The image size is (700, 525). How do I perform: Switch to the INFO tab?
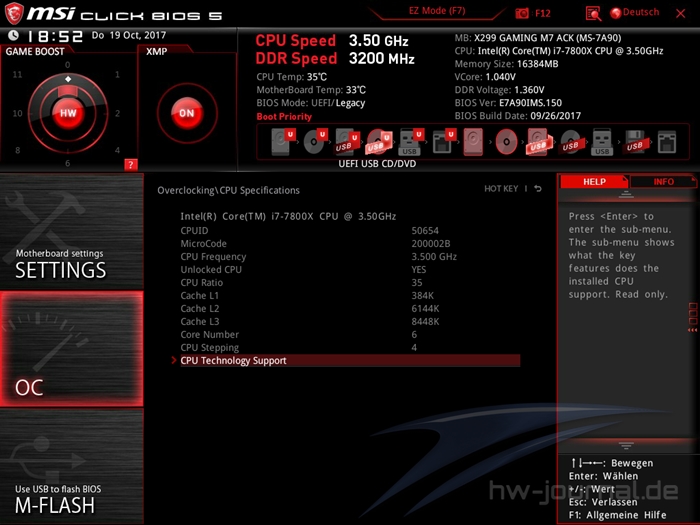click(x=663, y=182)
